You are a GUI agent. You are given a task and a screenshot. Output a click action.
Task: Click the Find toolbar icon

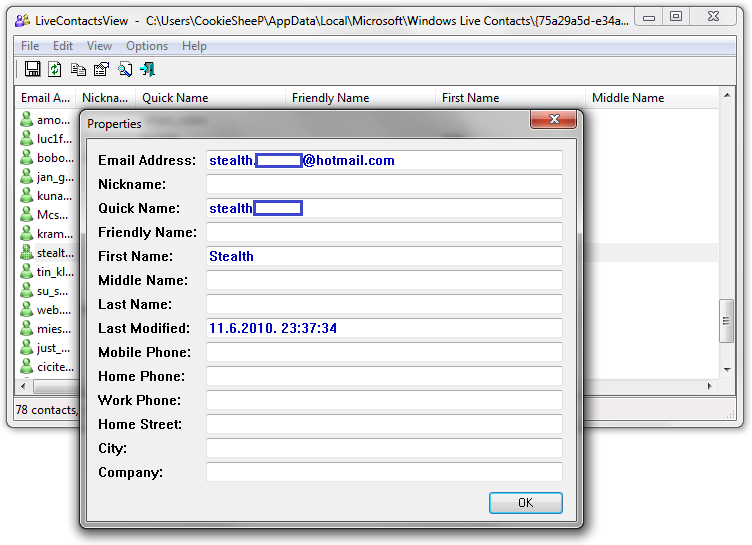coord(124,70)
